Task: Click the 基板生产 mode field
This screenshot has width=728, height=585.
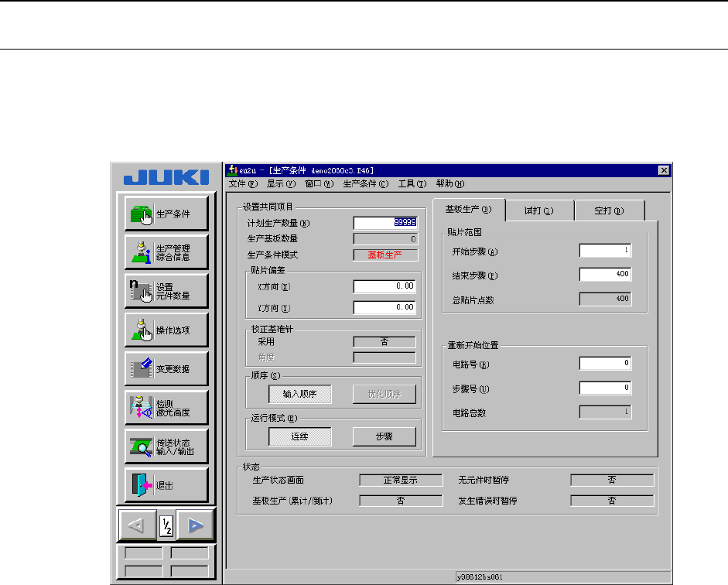Action: coord(385,255)
